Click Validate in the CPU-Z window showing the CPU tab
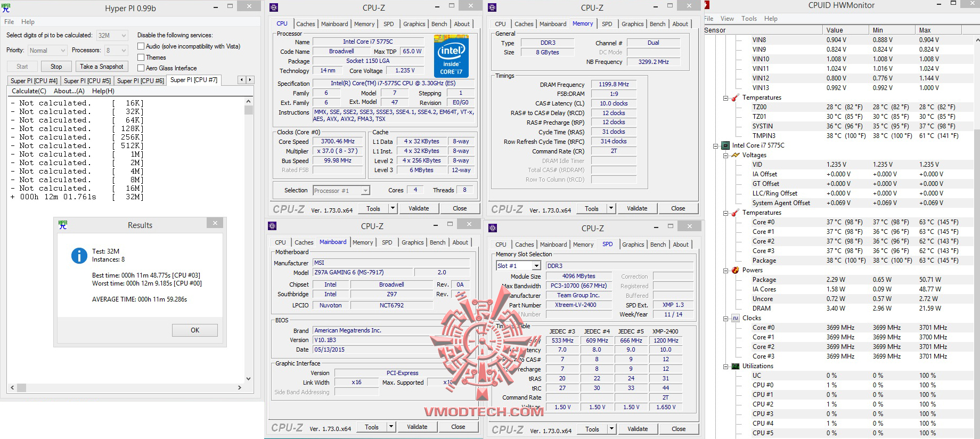 pyautogui.click(x=419, y=208)
